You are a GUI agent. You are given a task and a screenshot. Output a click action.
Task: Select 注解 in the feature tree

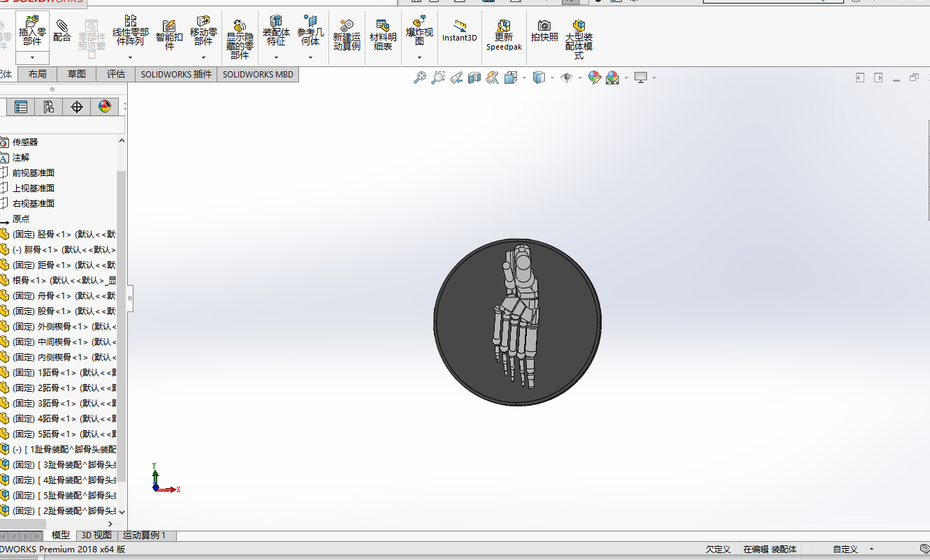(x=21, y=158)
